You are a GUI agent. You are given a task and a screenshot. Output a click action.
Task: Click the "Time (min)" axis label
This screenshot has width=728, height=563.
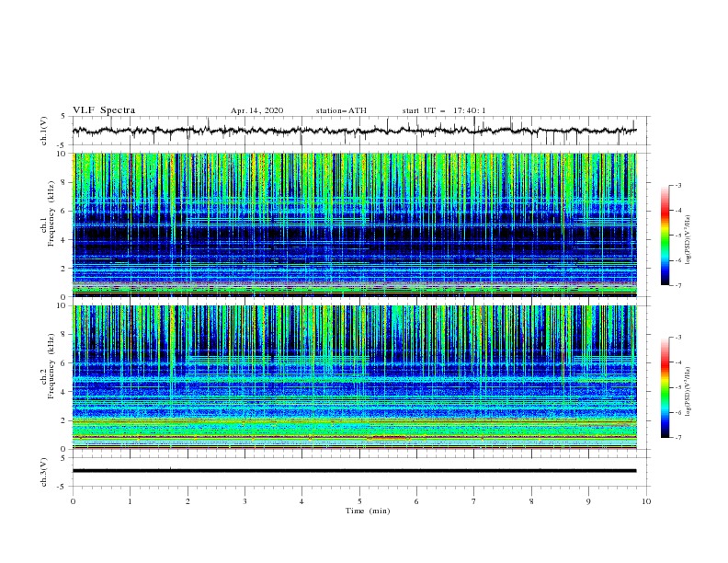tap(368, 511)
